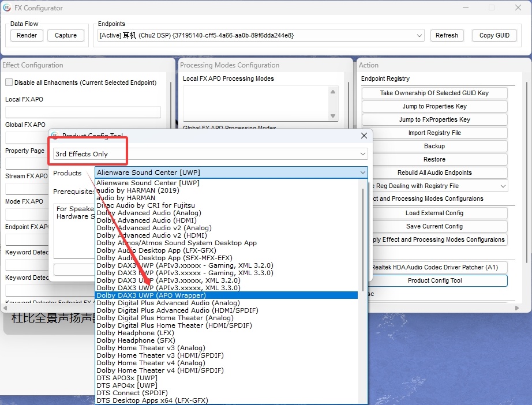Click Jump to Properties Key button
The height and width of the screenshot is (405, 532).
(434, 106)
